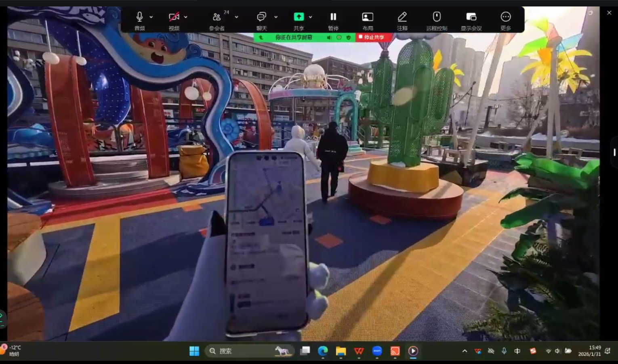Image resolution: width=618 pixels, height=364 pixels.
Task: Toggle the camera Video (视频) on
Action: click(174, 17)
